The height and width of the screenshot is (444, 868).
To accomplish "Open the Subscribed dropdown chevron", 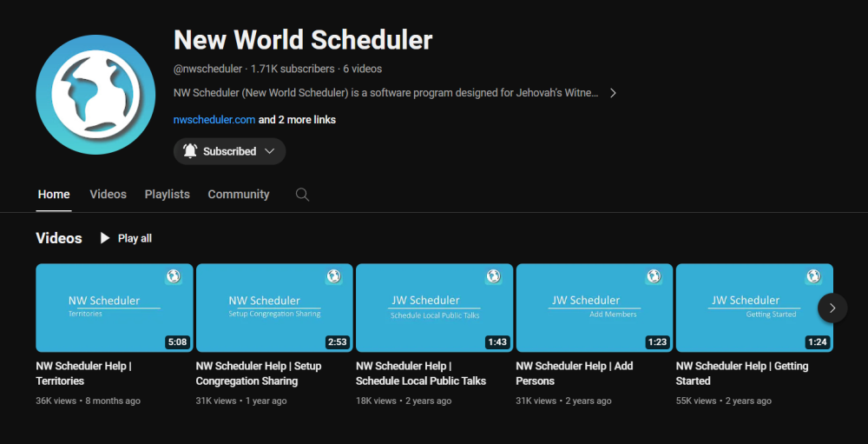I will tap(269, 151).
